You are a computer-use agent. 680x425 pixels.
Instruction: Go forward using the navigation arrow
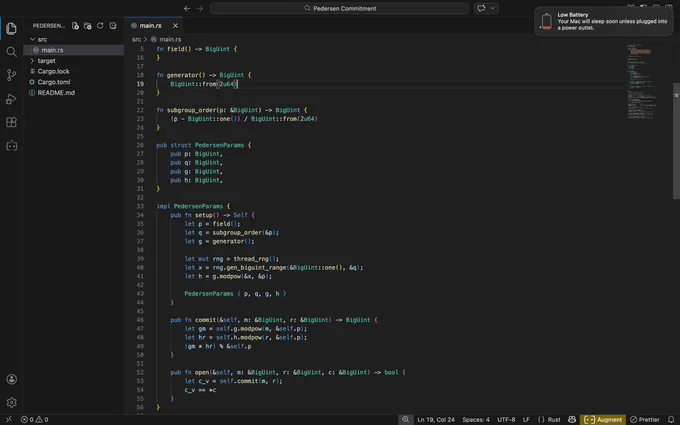click(x=199, y=8)
